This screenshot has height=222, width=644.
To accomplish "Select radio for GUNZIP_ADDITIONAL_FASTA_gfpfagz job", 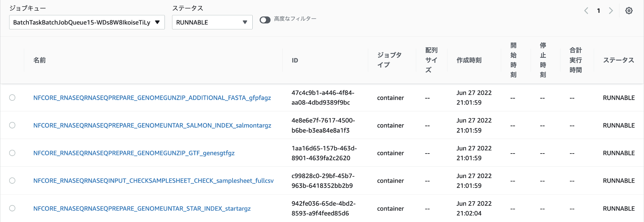I will tap(12, 98).
